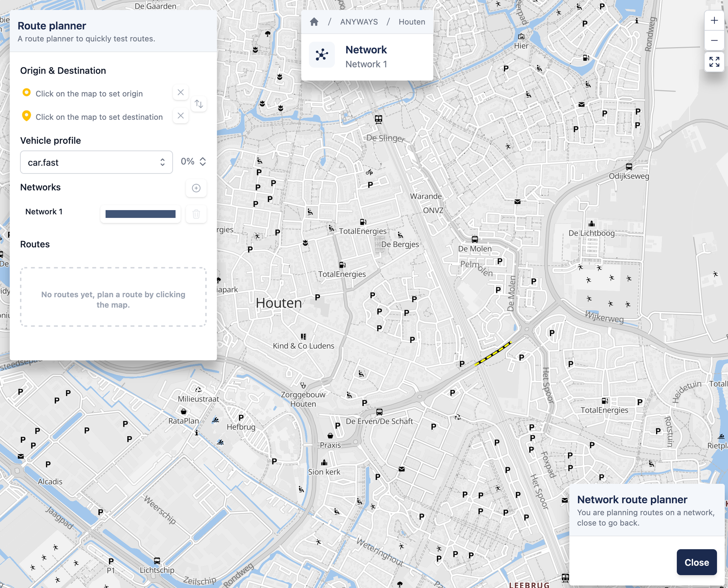Screen dimensions: 728x588
Task: Clear the origin selection
Action: (x=181, y=92)
